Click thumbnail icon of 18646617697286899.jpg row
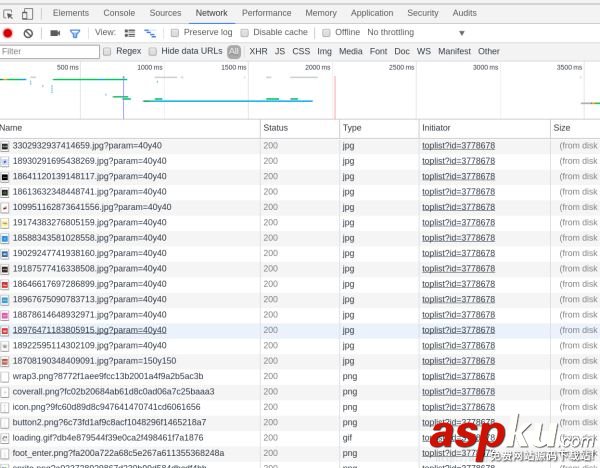This screenshot has height=468, width=600. [x=5, y=285]
